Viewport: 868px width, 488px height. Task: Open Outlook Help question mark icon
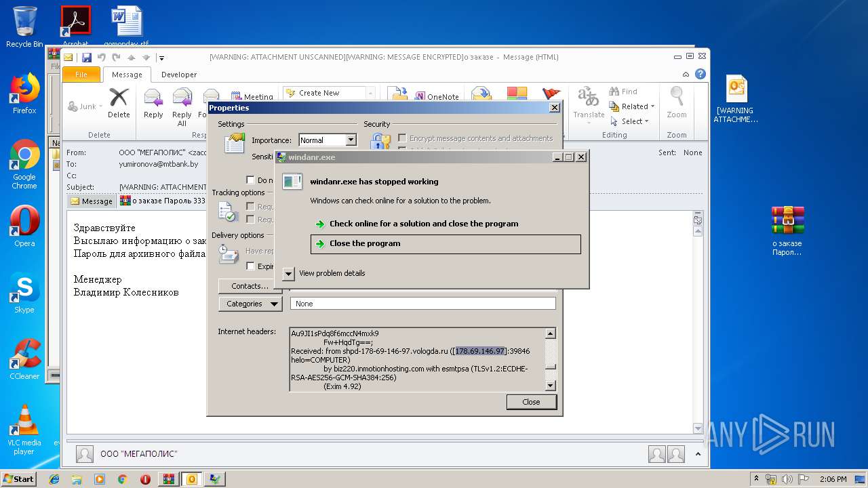700,74
